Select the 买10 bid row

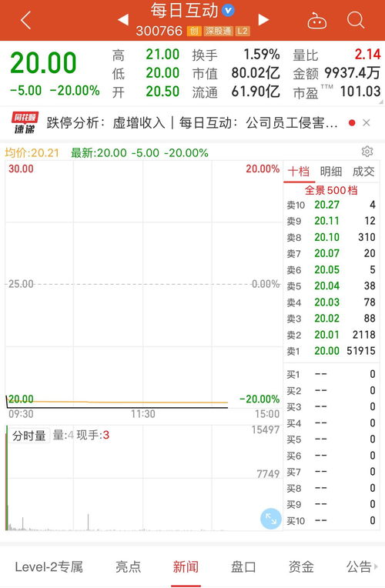click(x=330, y=520)
